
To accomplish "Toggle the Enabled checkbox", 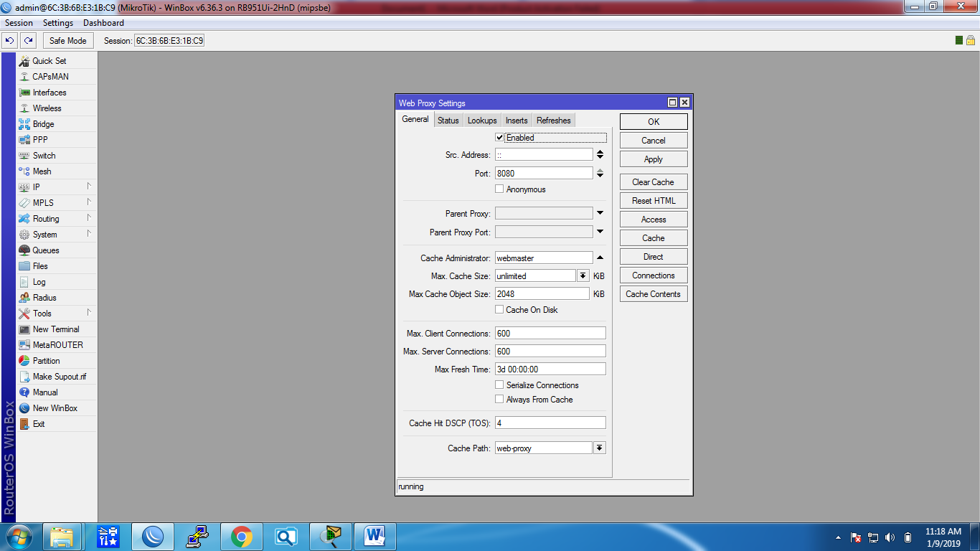I will click(500, 138).
